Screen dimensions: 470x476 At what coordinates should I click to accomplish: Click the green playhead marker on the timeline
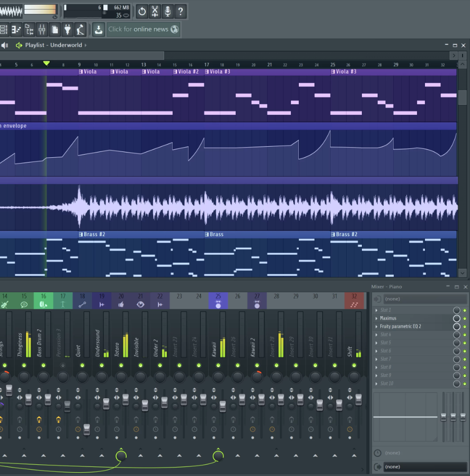pyautogui.click(x=46, y=64)
